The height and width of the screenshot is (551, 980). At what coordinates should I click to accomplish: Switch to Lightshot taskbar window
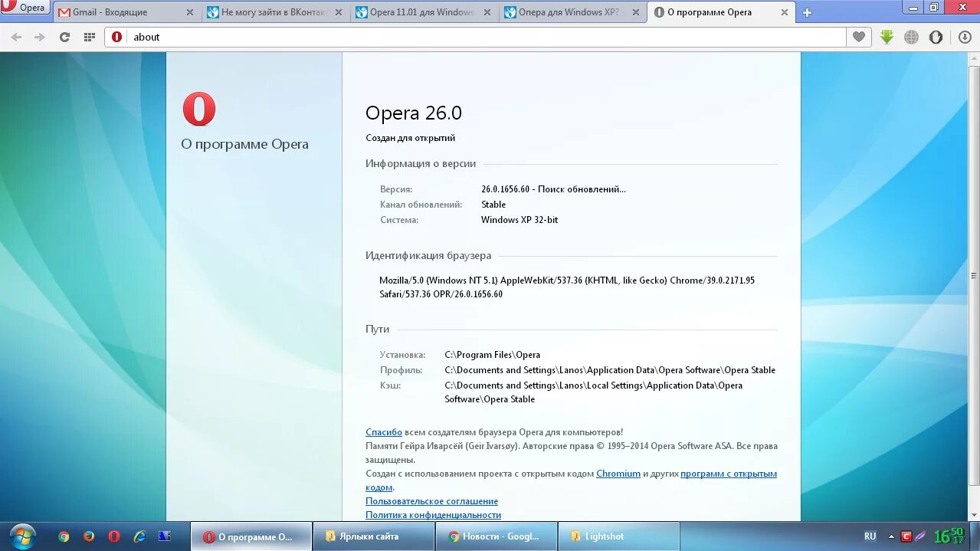(x=619, y=536)
